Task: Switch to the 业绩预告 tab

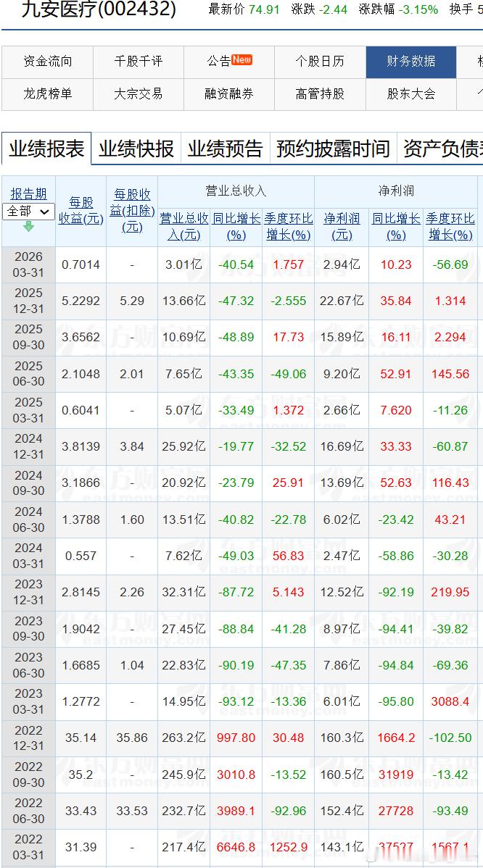Action: click(226, 149)
